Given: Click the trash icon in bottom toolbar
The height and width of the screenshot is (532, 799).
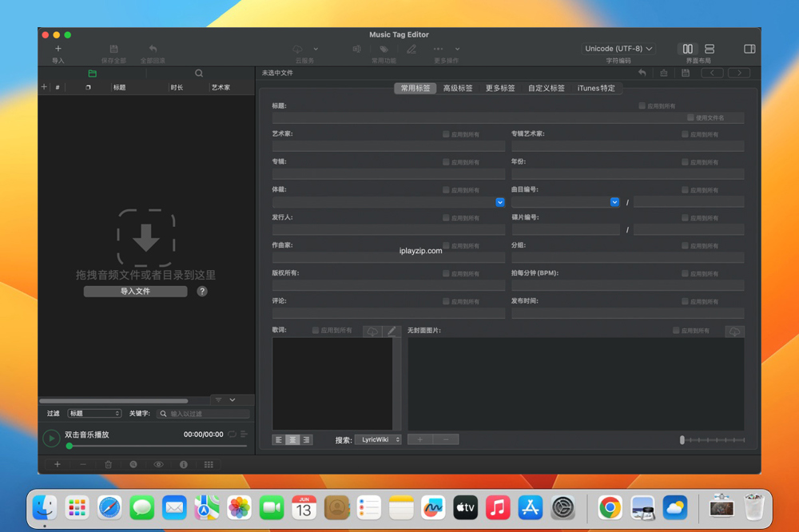Looking at the screenshot, I should pos(108,464).
